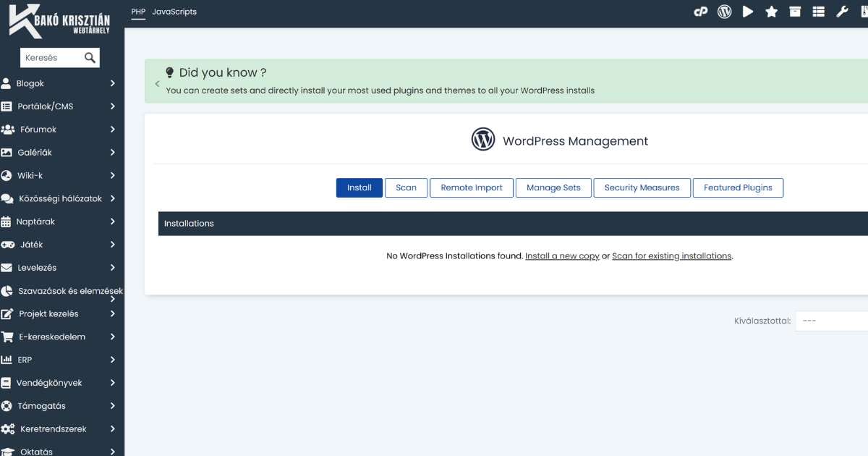The height and width of the screenshot is (456, 868).
Task: Click the Manage Sets button
Action: pos(553,187)
